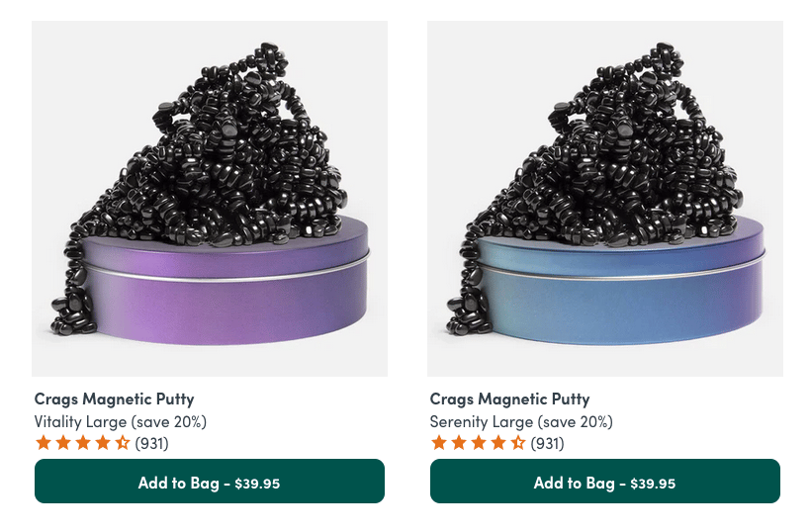Viewport: 811px width, 532px height.
Task: Open the (931) reviews count for Vitality
Action: point(151,444)
